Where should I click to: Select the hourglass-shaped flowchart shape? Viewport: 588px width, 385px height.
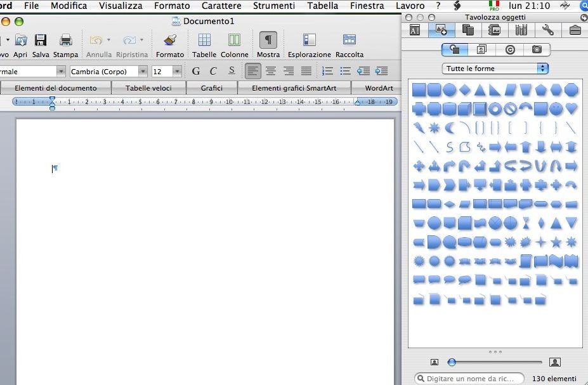click(x=526, y=223)
